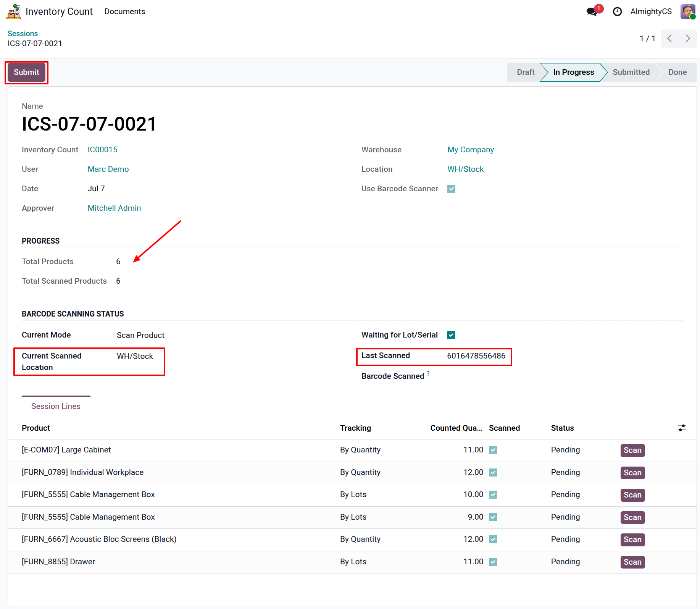Toggle the Use Barcode Scanner checkbox
700x609 pixels.
pyautogui.click(x=451, y=189)
